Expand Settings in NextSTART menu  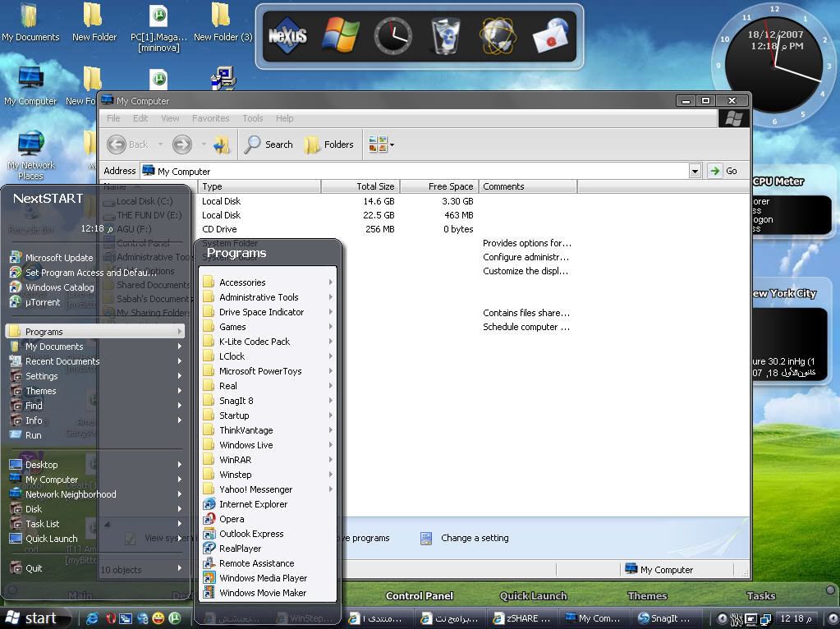(x=95, y=376)
